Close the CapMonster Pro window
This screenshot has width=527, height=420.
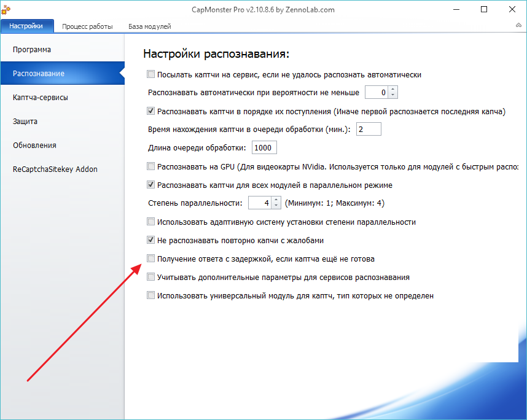coord(512,9)
